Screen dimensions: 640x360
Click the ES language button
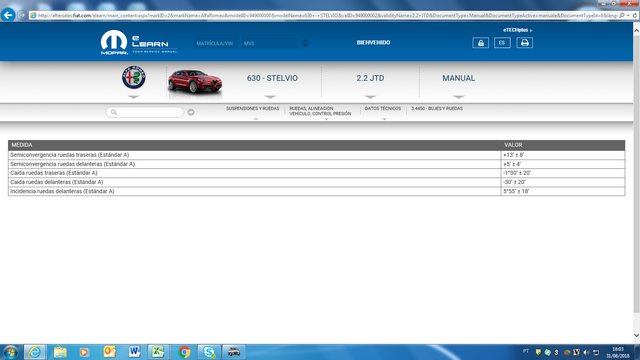click(x=502, y=43)
